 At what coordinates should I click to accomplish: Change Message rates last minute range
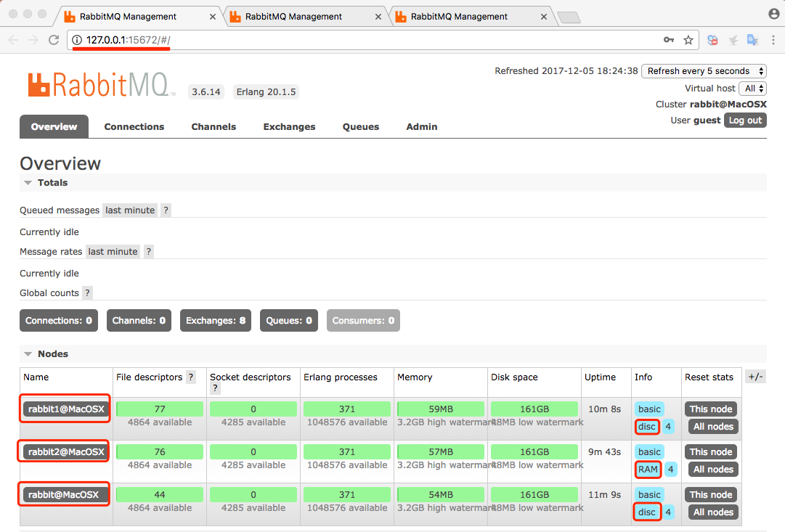click(113, 252)
